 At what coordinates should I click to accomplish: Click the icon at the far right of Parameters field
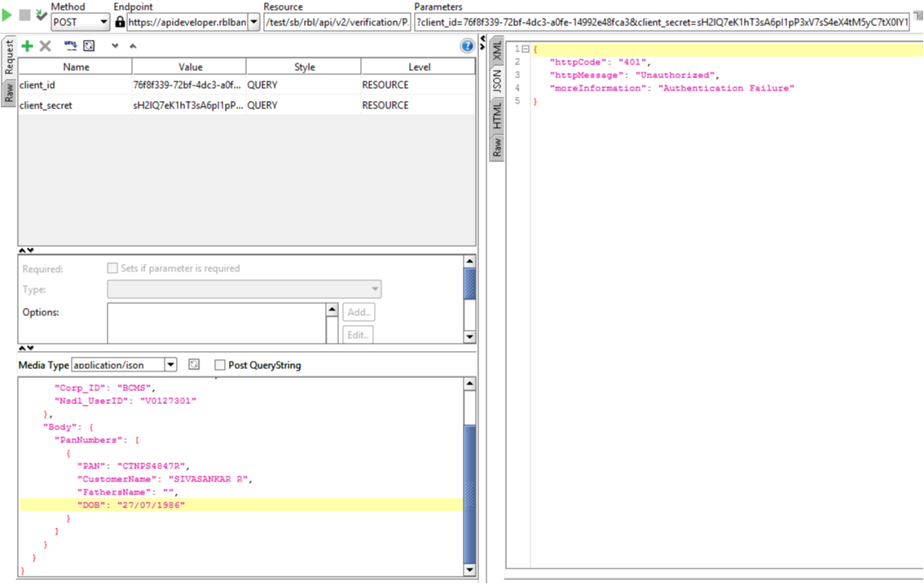coord(918,16)
